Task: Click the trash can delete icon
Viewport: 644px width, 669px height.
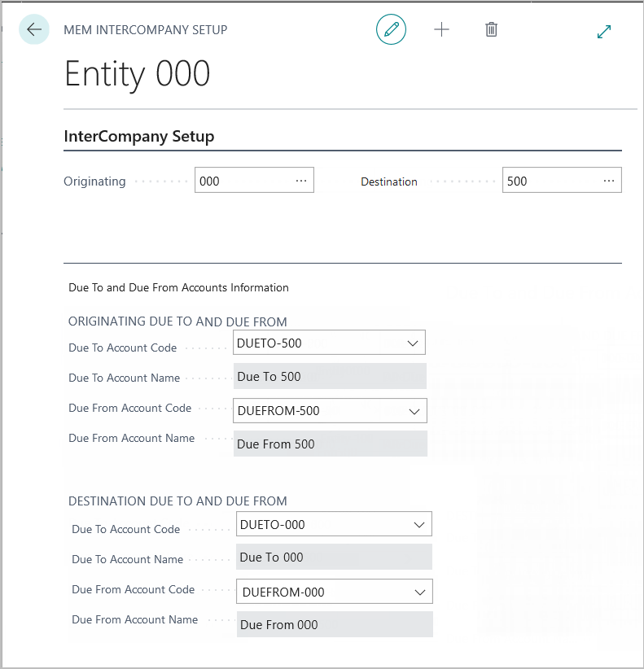Action: point(491,30)
